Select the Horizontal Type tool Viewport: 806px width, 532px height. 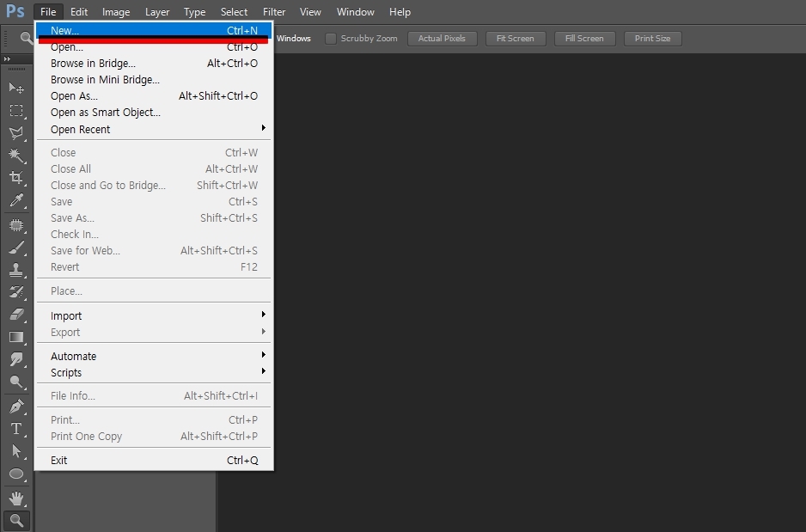click(x=16, y=429)
